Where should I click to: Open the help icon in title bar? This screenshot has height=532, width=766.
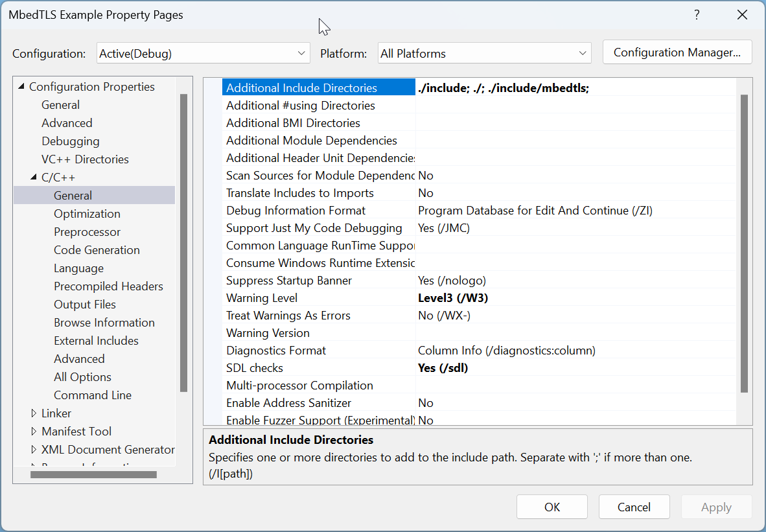pos(697,14)
